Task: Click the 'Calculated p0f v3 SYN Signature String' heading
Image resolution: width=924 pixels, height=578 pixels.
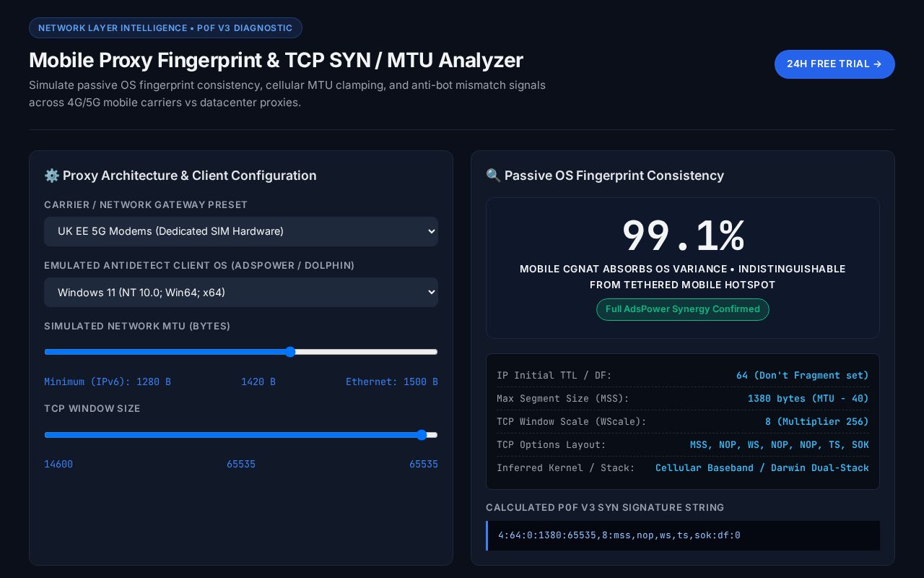Action: tap(605, 508)
